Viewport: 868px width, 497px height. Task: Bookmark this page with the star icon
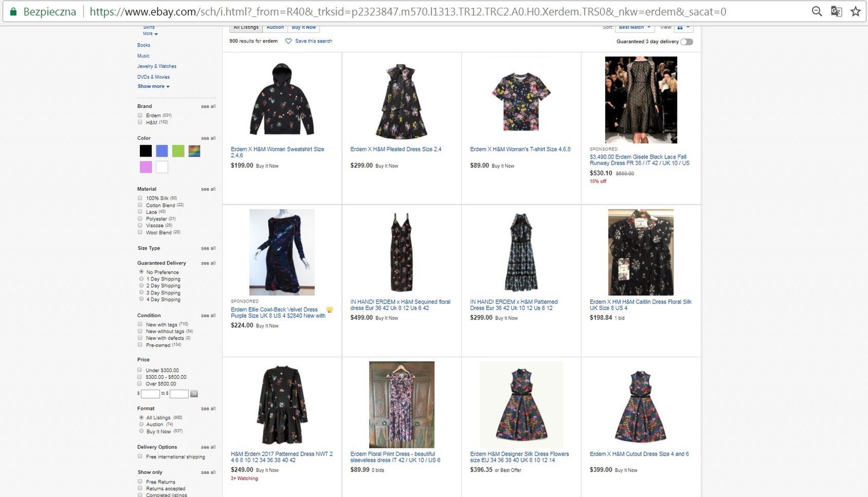click(856, 11)
